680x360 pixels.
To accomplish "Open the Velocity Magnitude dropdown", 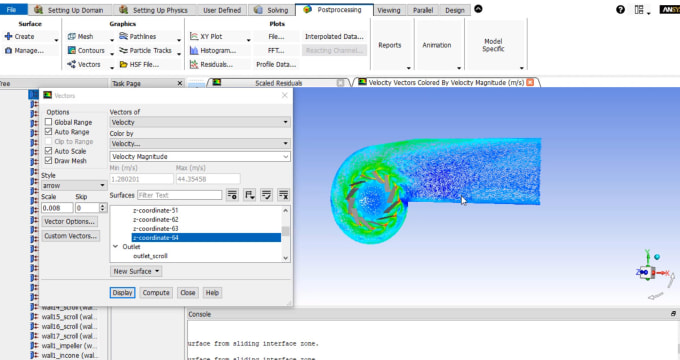I will (200, 157).
